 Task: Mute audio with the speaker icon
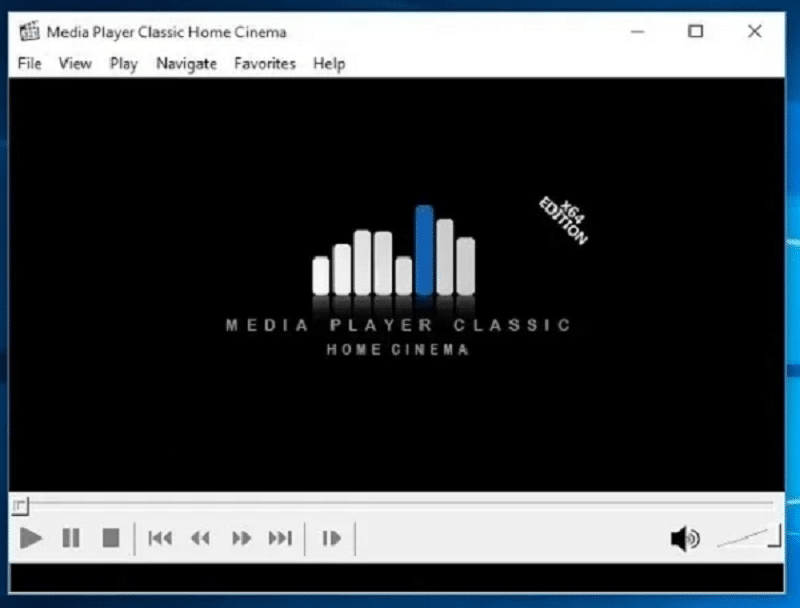(685, 539)
